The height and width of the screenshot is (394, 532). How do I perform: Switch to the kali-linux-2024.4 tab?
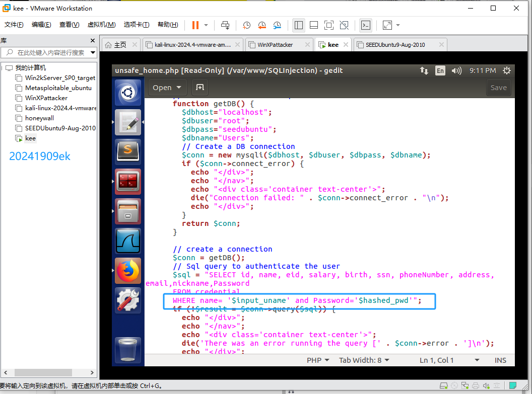point(192,45)
